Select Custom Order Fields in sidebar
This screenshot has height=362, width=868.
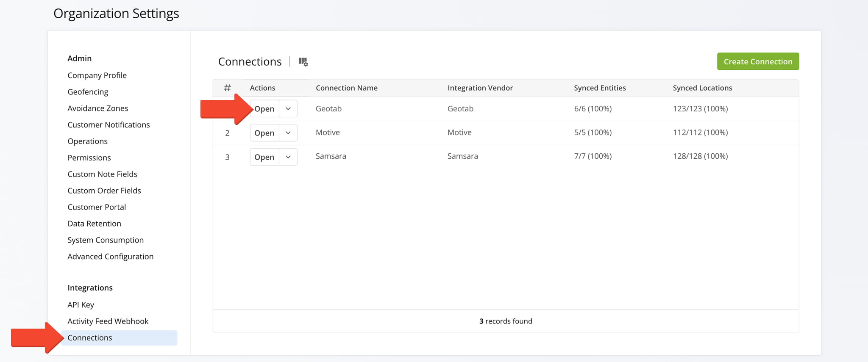pyautogui.click(x=104, y=191)
